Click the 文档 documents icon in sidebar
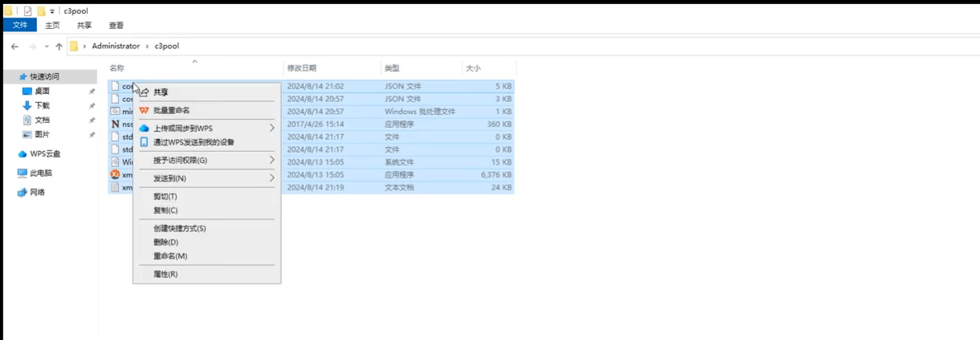The image size is (980, 340). click(27, 120)
